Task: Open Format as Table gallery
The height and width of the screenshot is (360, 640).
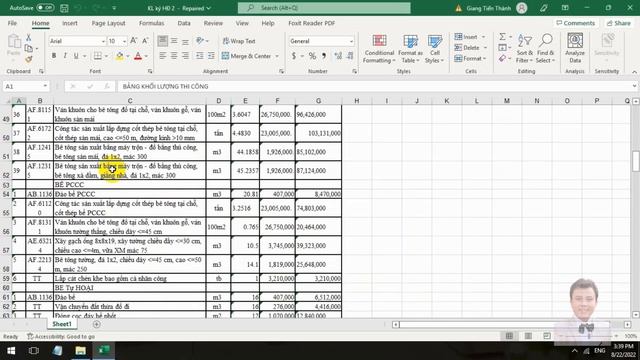Action: [410, 49]
